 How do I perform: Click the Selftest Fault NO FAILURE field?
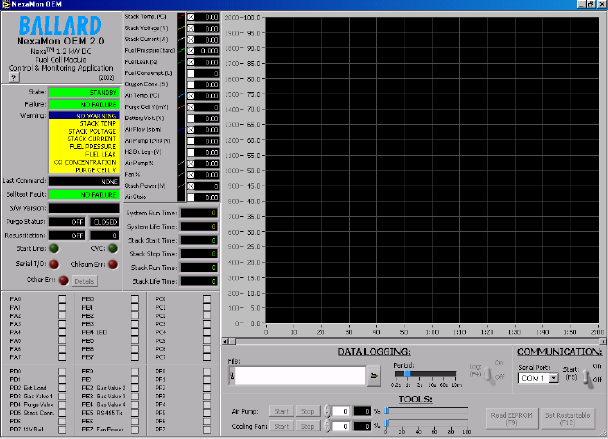[x=84, y=195]
